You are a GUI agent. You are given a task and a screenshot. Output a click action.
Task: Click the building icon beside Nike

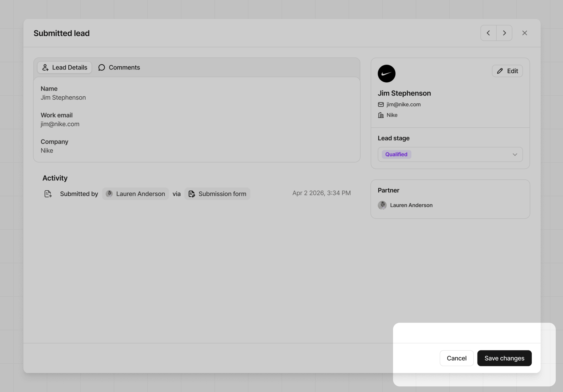[381, 115]
